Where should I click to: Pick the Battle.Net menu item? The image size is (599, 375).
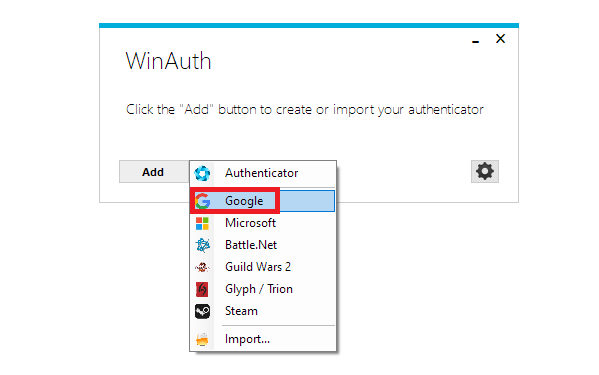(263, 245)
